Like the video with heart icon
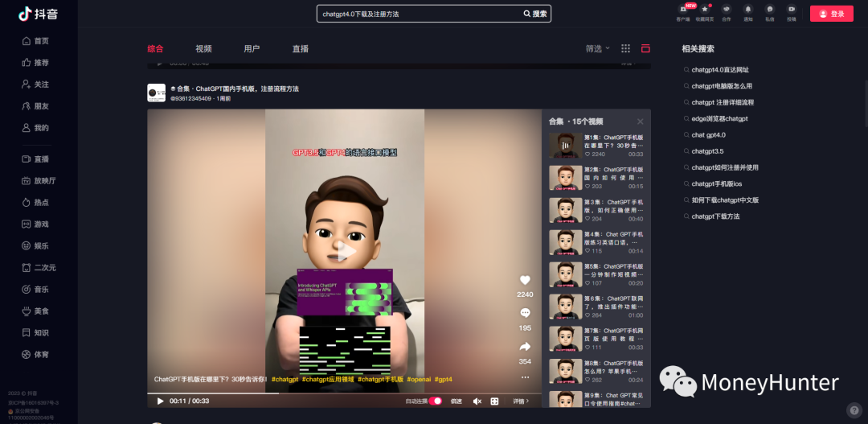This screenshot has height=424, width=868. coord(525,281)
